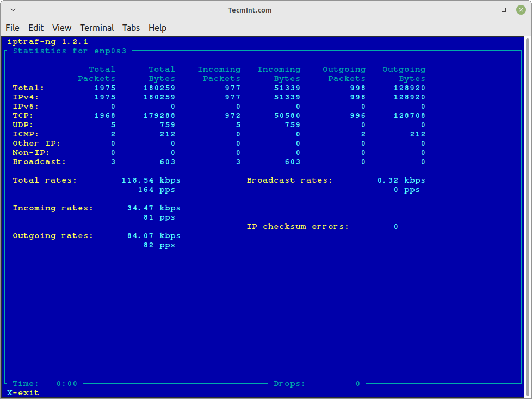Click TCP incoming bytes value 50580
This screenshot has width=532, height=399.
287,116
